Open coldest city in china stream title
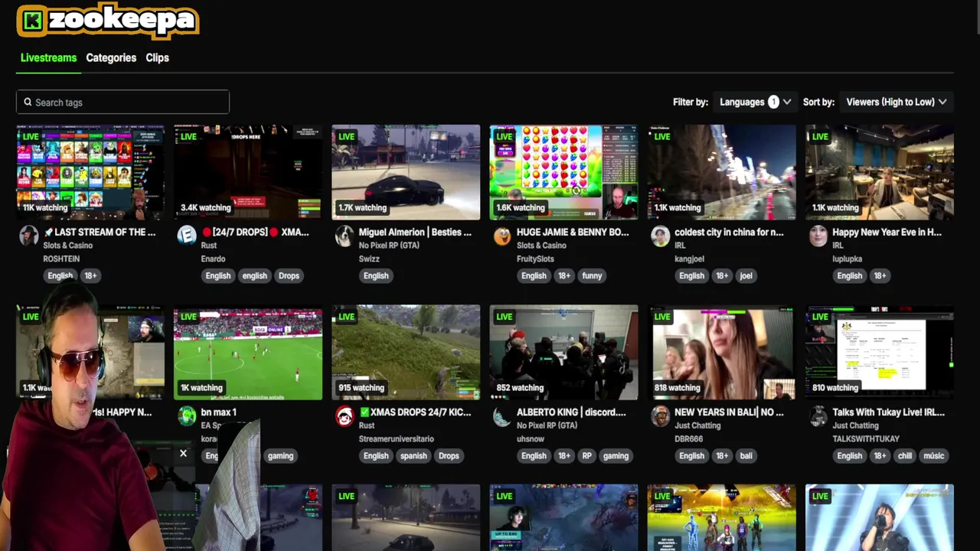This screenshot has height=551, width=980. pyautogui.click(x=729, y=232)
